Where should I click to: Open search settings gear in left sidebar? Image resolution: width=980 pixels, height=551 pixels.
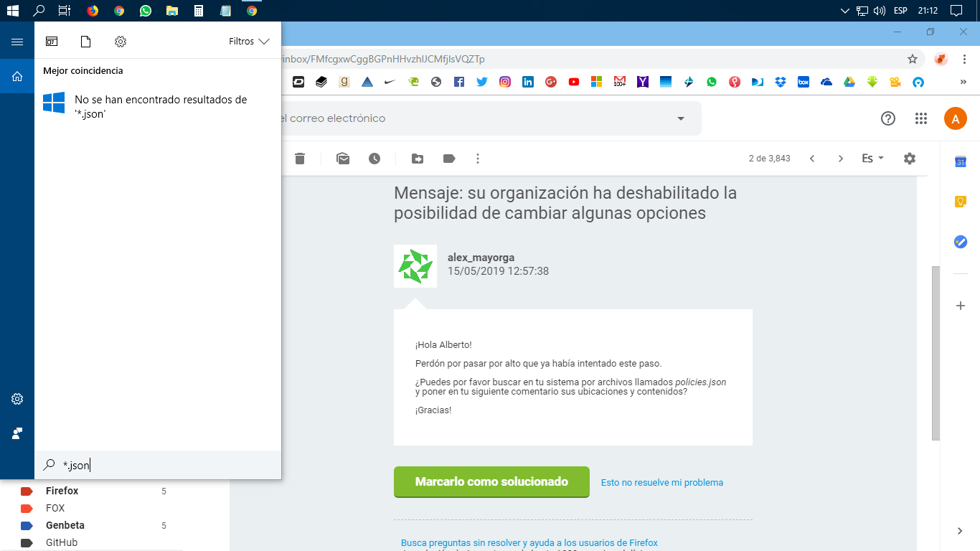pyautogui.click(x=17, y=399)
